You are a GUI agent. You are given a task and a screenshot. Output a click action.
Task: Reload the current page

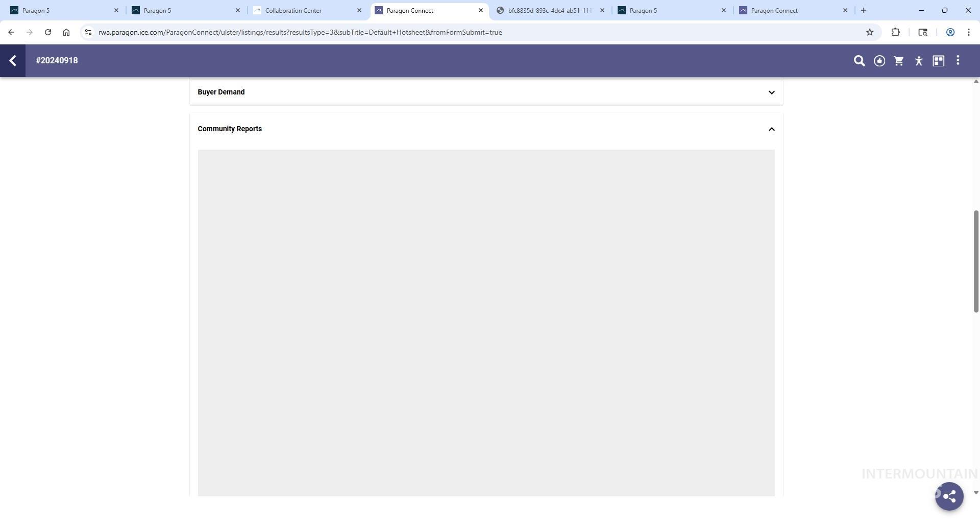pyautogui.click(x=48, y=32)
